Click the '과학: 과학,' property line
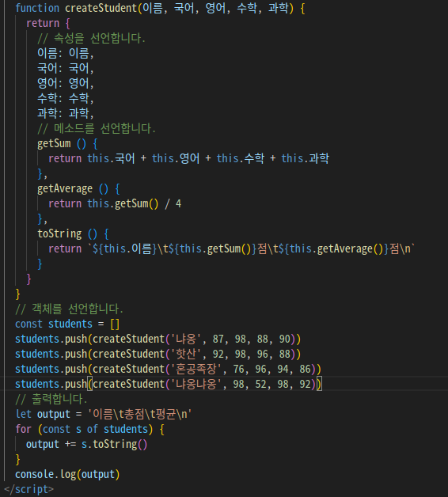 [66, 113]
